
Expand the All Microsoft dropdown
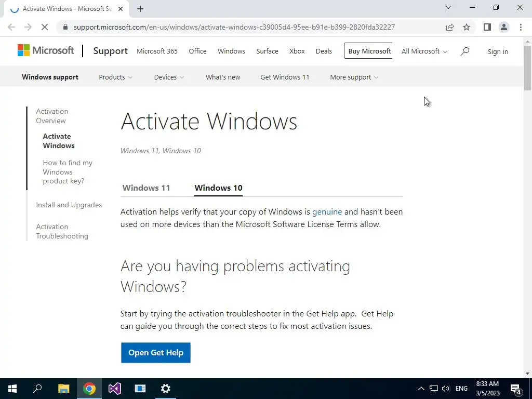click(424, 51)
